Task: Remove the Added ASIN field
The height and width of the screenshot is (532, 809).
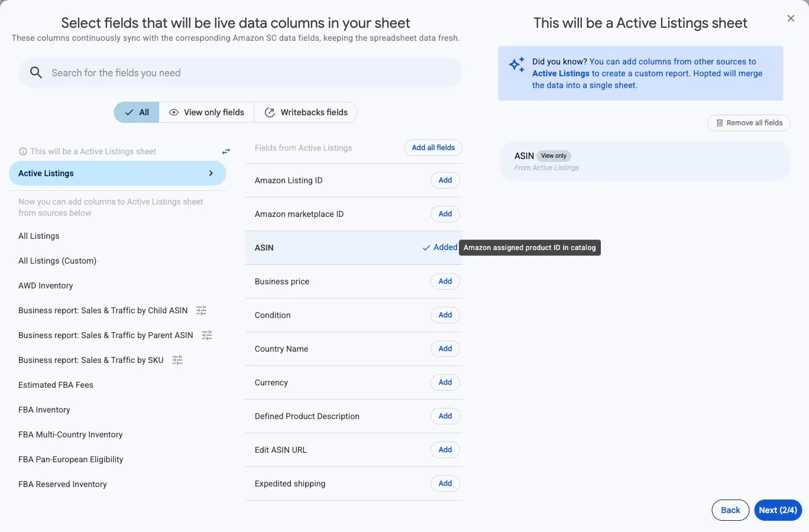Action: coord(440,248)
